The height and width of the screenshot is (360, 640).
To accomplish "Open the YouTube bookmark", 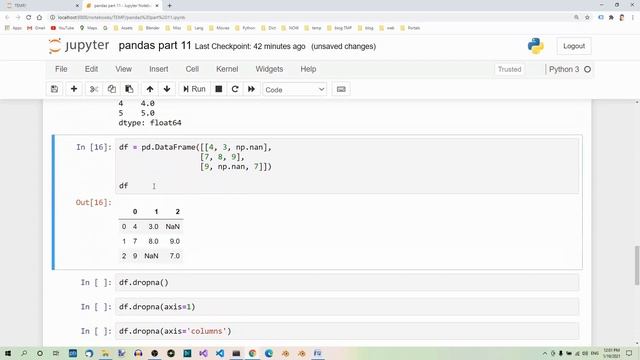I will click(x=62, y=28).
